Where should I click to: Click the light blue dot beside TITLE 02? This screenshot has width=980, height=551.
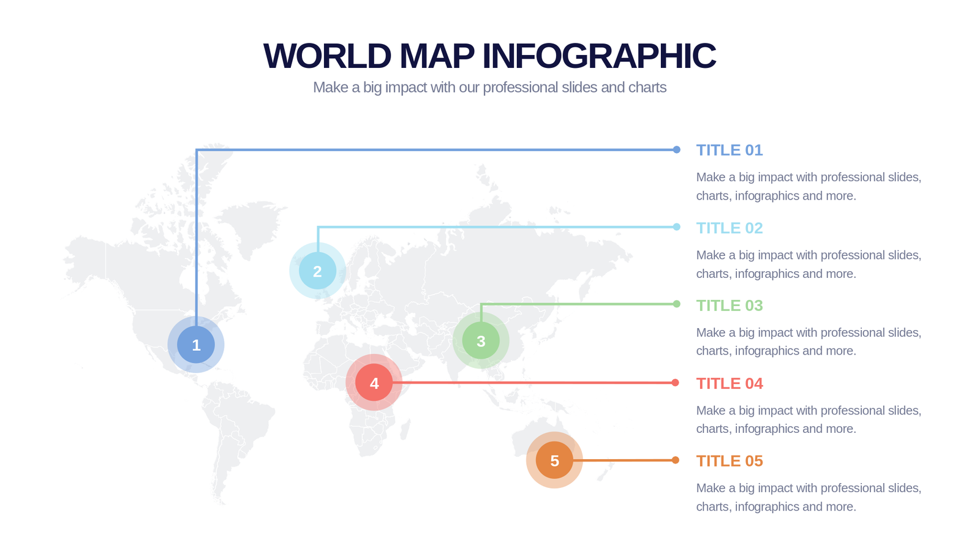click(x=676, y=227)
